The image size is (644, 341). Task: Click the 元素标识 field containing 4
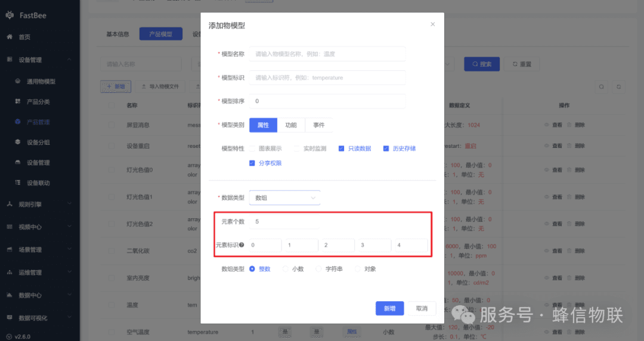[x=411, y=245]
